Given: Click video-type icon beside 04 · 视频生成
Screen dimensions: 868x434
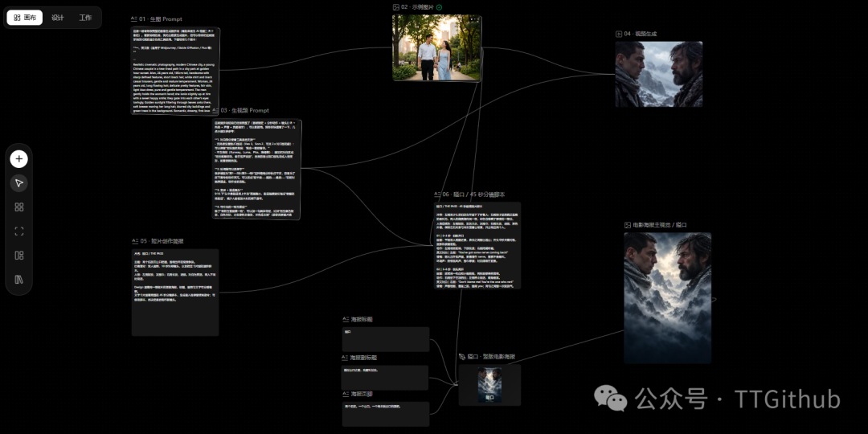Looking at the screenshot, I should [x=619, y=34].
